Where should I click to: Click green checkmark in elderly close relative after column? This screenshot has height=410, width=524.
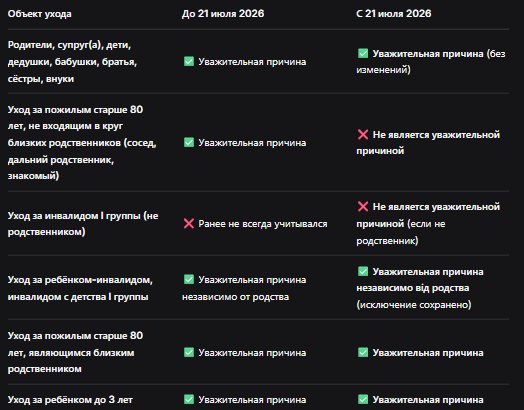click(363, 353)
